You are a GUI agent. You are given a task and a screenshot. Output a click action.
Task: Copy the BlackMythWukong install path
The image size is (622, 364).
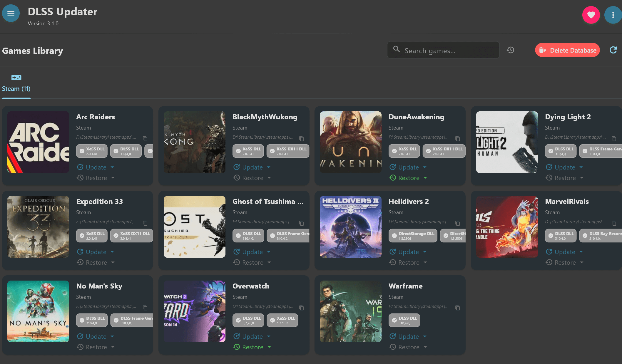pos(301,138)
